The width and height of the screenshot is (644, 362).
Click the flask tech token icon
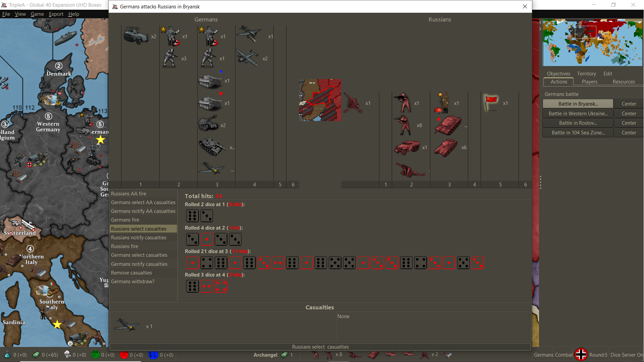pyautogui.click(x=7, y=355)
